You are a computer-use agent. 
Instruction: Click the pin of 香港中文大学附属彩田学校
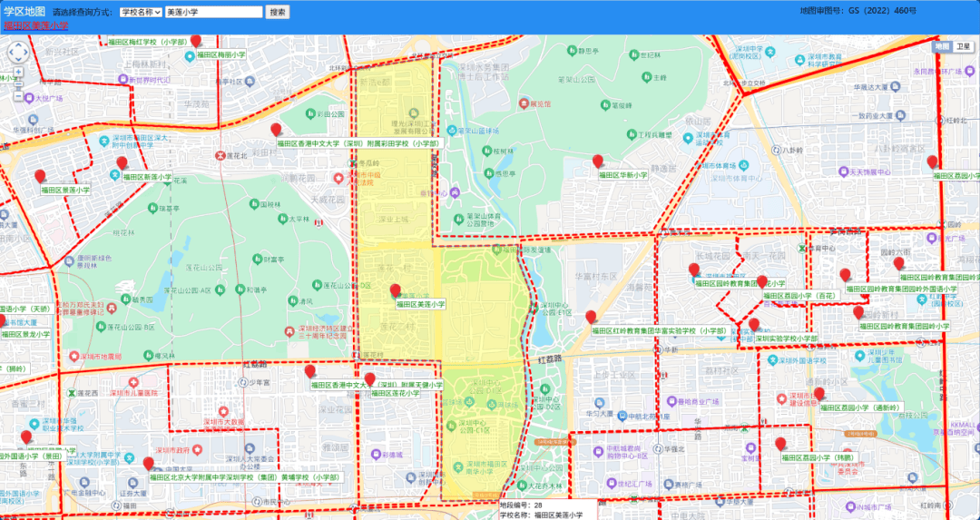click(x=276, y=130)
